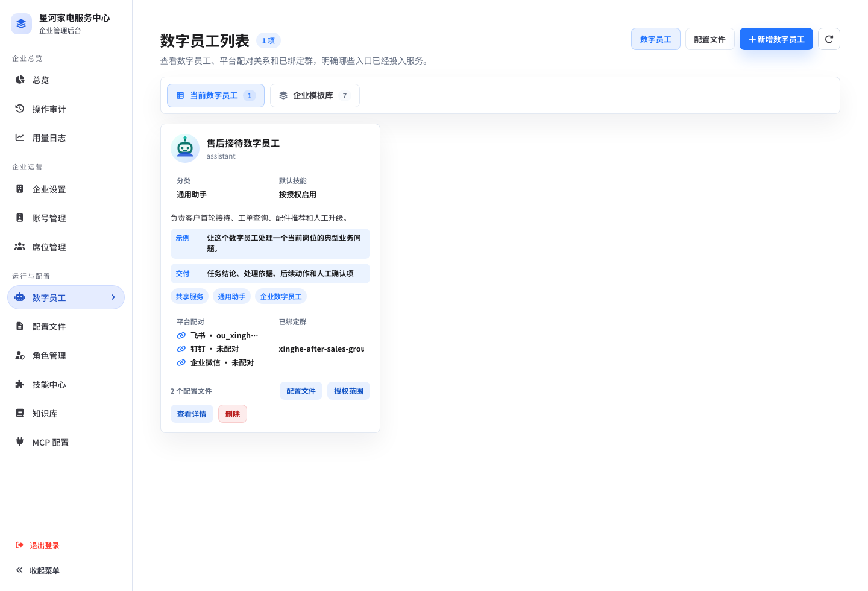This screenshot has width=868, height=591.
Task: Click 收起菜单 to collapse sidebar
Action: pyautogui.click(x=45, y=570)
